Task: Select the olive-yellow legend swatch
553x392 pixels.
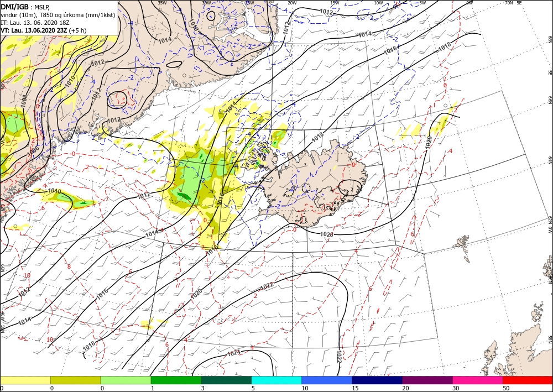Action: [75, 380]
